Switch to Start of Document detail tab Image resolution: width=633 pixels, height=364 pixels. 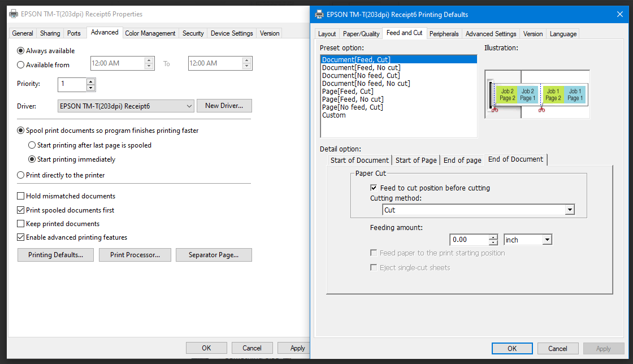coord(359,160)
